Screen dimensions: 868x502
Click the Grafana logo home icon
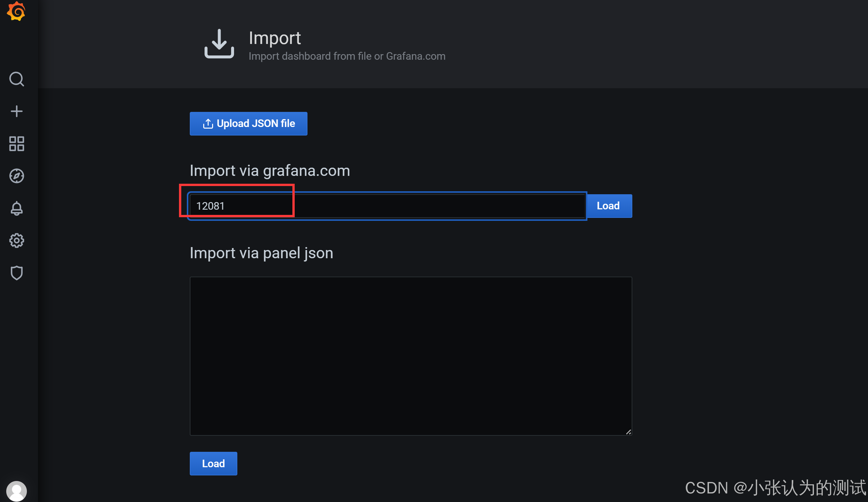coord(16,11)
